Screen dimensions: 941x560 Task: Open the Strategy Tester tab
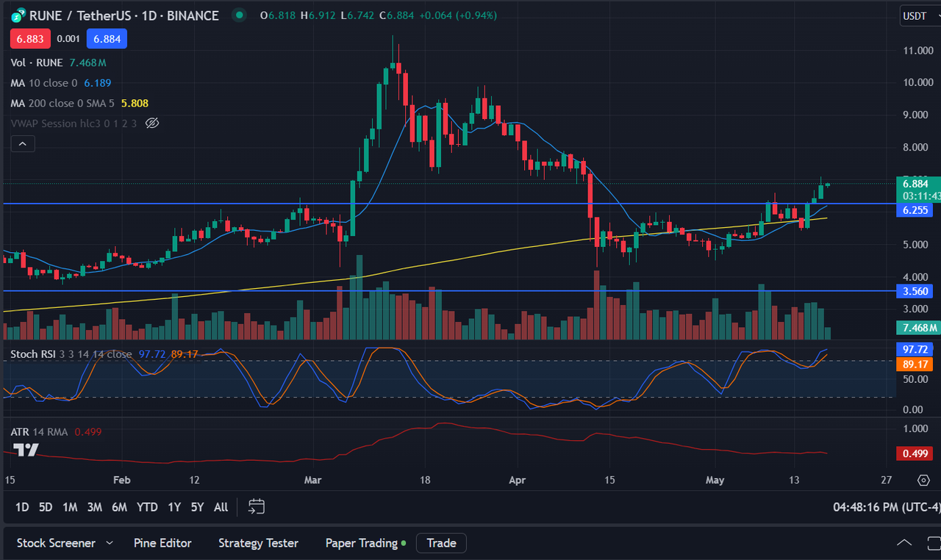pos(258,543)
